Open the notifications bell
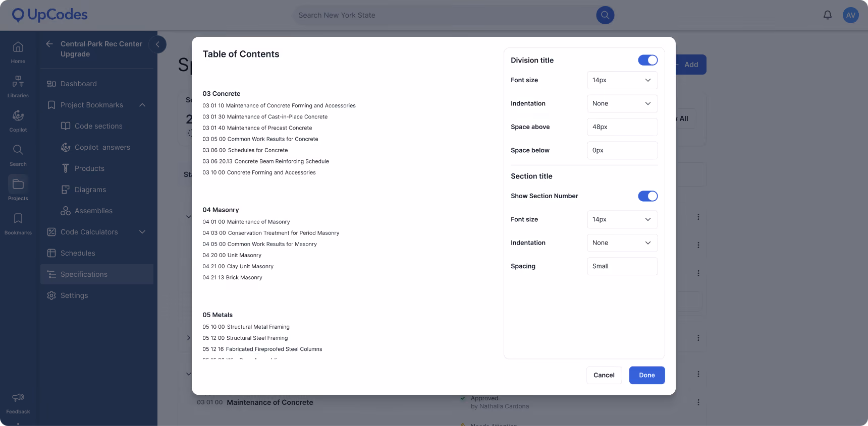868x426 pixels. [828, 15]
